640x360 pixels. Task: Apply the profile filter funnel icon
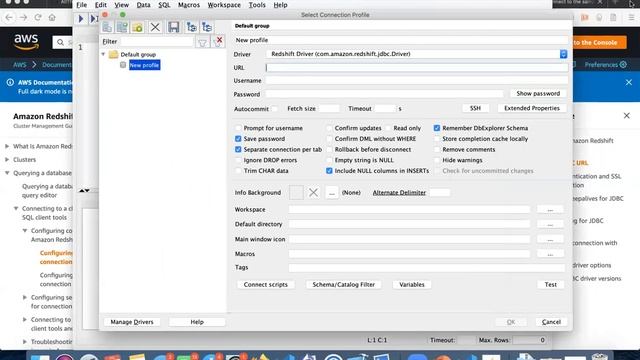click(202, 42)
